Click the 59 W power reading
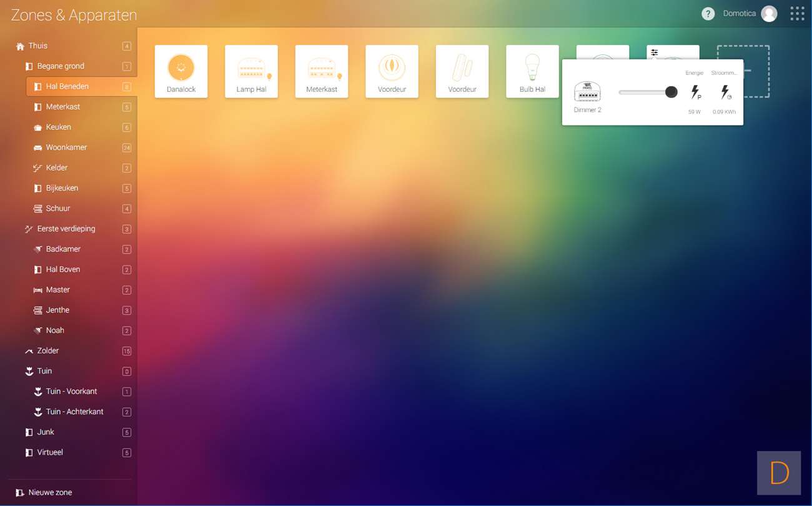 (695, 112)
